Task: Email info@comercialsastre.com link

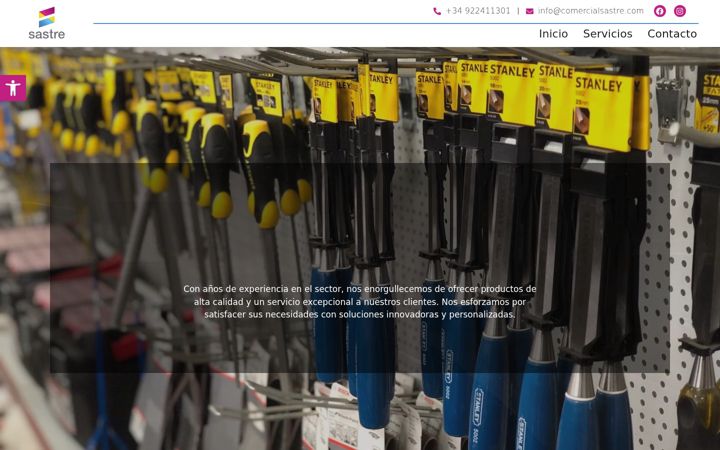Action: pyautogui.click(x=591, y=11)
